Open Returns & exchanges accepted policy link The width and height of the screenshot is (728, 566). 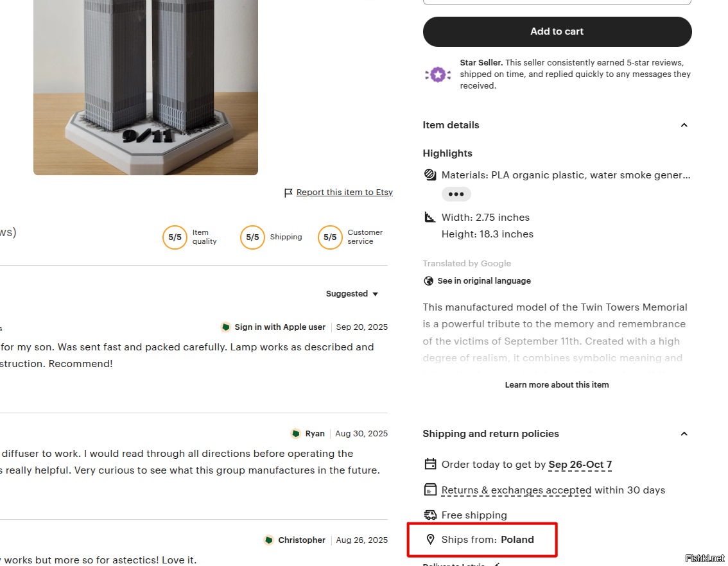coord(516,490)
